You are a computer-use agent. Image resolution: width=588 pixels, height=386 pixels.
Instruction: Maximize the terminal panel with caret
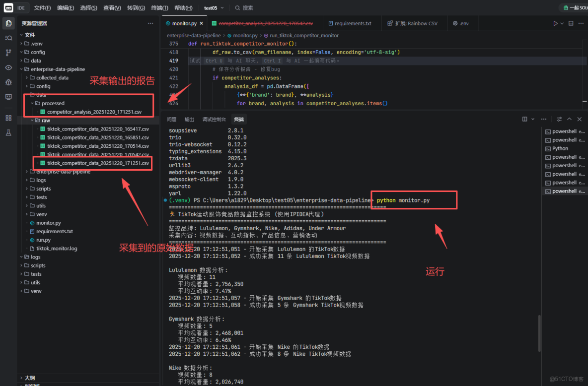point(569,119)
